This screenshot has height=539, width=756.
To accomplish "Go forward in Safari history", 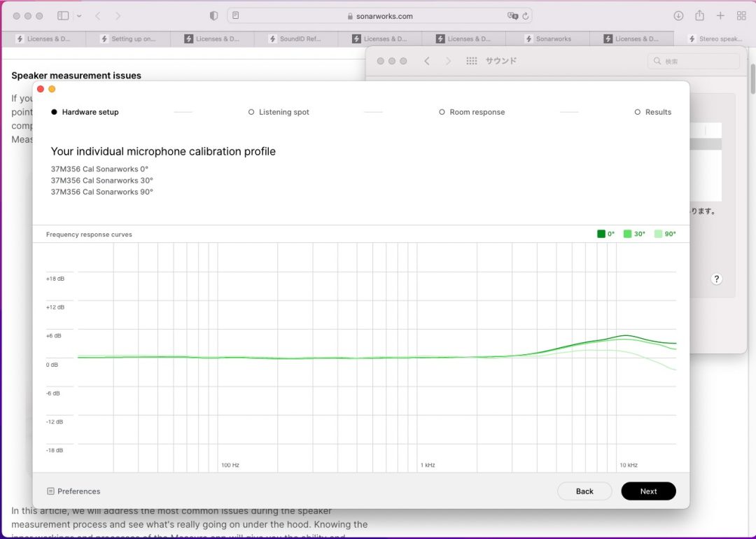I will tap(118, 16).
